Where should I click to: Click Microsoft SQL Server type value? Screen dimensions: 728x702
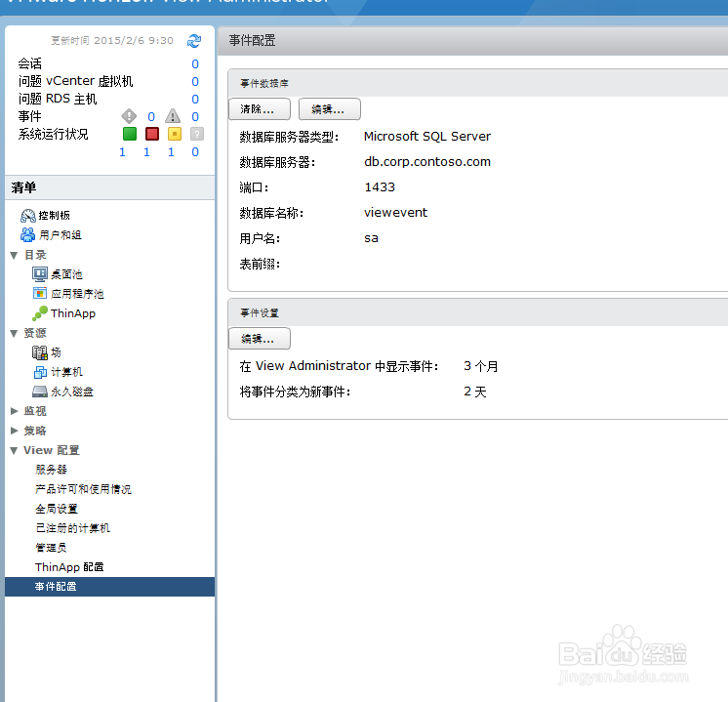[x=427, y=136]
